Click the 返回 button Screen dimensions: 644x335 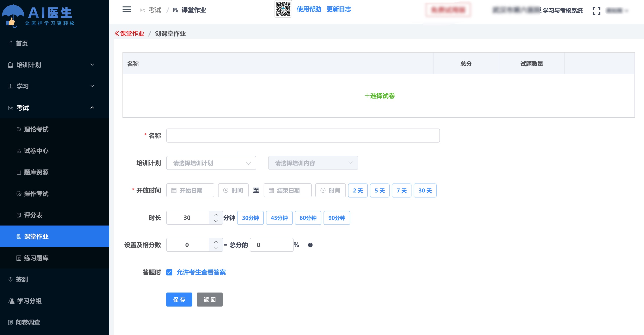pyautogui.click(x=210, y=300)
